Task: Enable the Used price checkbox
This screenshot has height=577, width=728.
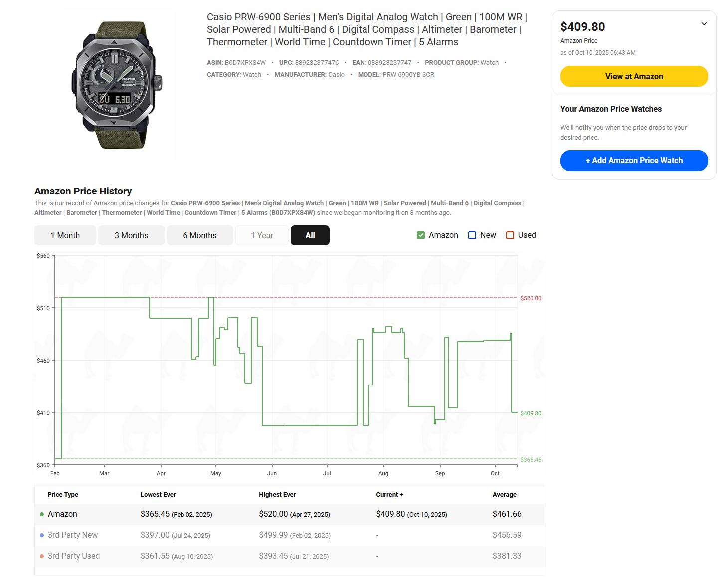Action: coord(510,235)
